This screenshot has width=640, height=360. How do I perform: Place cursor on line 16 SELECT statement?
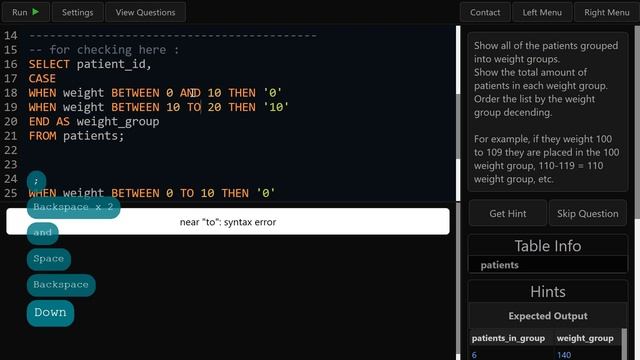[90, 64]
